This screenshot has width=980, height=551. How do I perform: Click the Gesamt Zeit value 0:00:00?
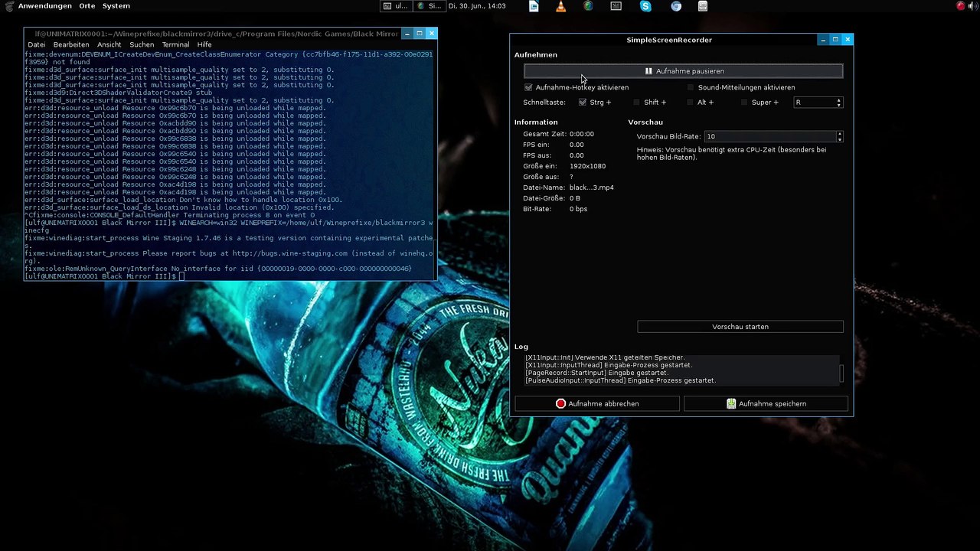click(x=582, y=134)
